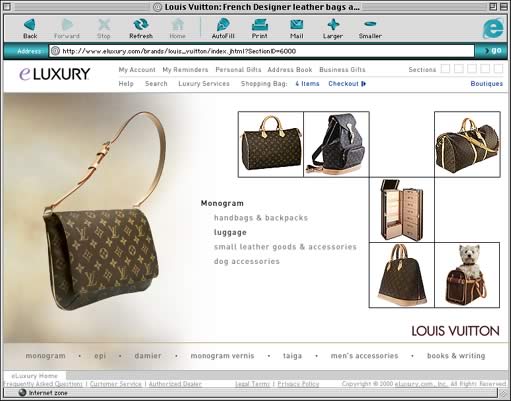Open My Reminders link
Viewport: 511px width, 401px height.
coord(185,70)
